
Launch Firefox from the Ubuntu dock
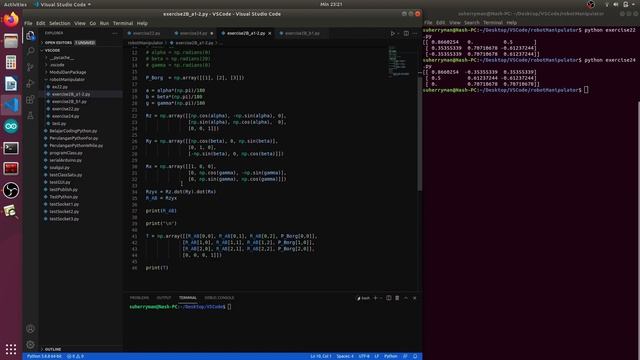(x=11, y=20)
